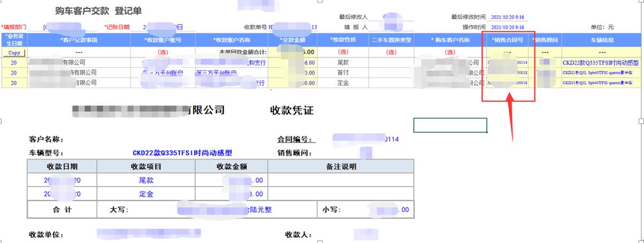Select the *收款账户名称 column header

[231, 40]
